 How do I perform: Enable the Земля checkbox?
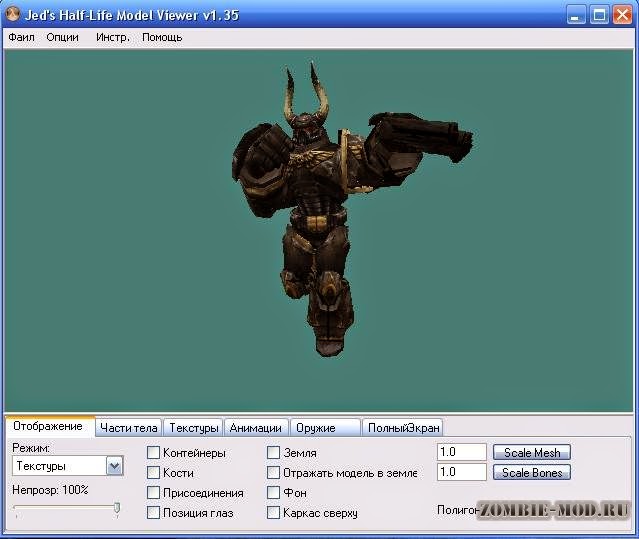pyautogui.click(x=273, y=453)
